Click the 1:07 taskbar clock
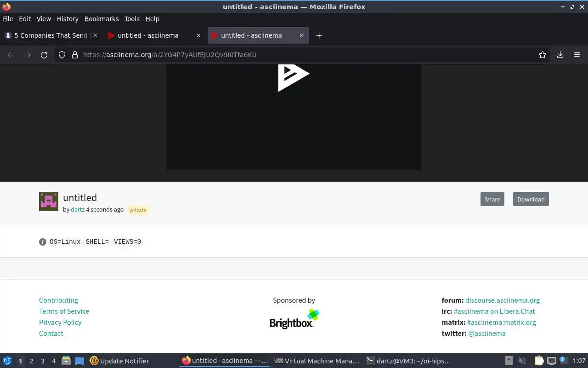 tap(579, 361)
